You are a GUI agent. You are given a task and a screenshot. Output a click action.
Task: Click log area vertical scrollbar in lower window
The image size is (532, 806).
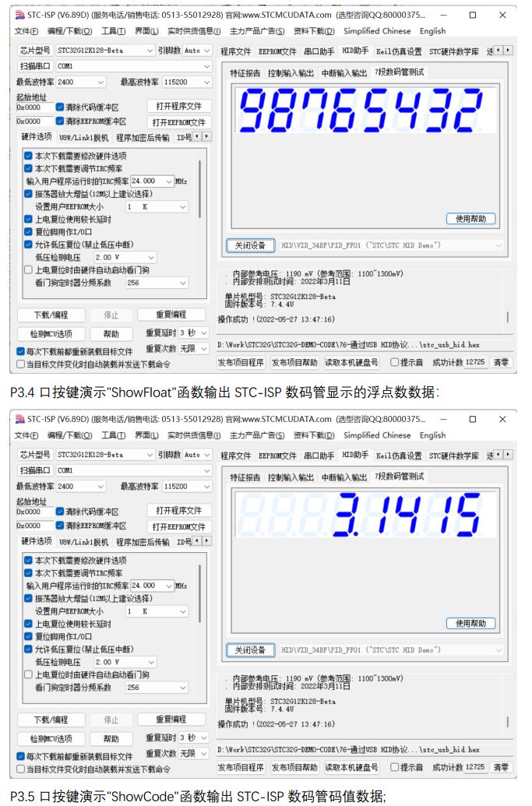tap(508, 722)
